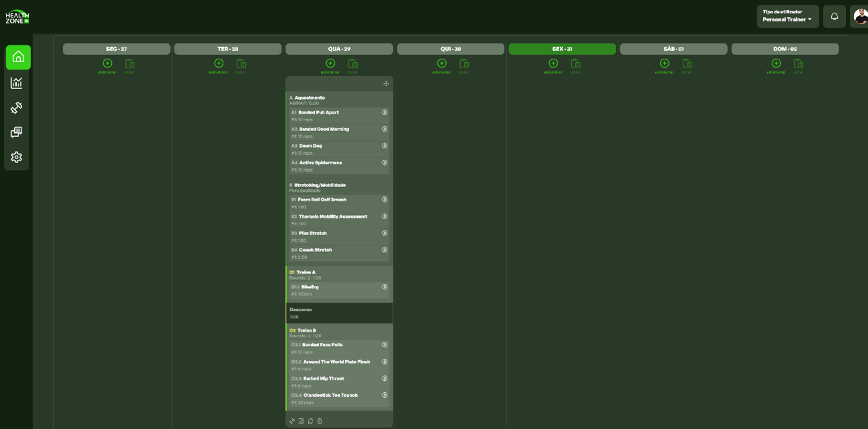Play video for Active Spidermans
868x429 pixels.
click(x=385, y=162)
